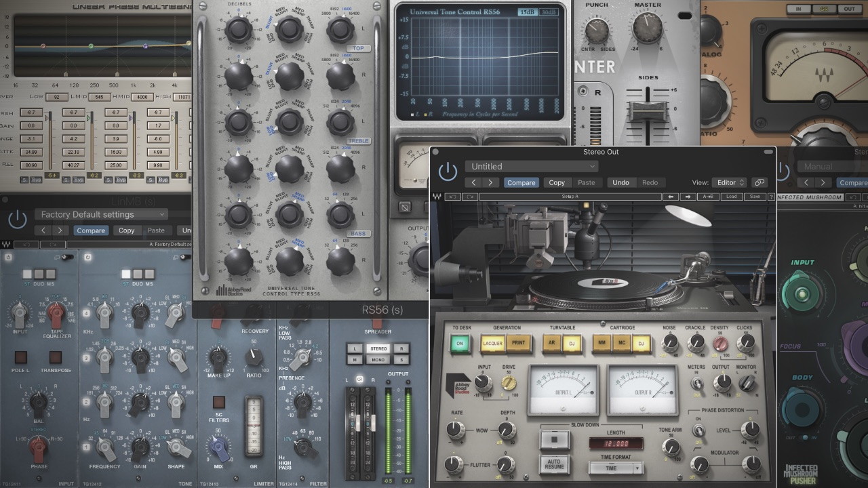Click the Phase Distortion Level knob

point(750,429)
